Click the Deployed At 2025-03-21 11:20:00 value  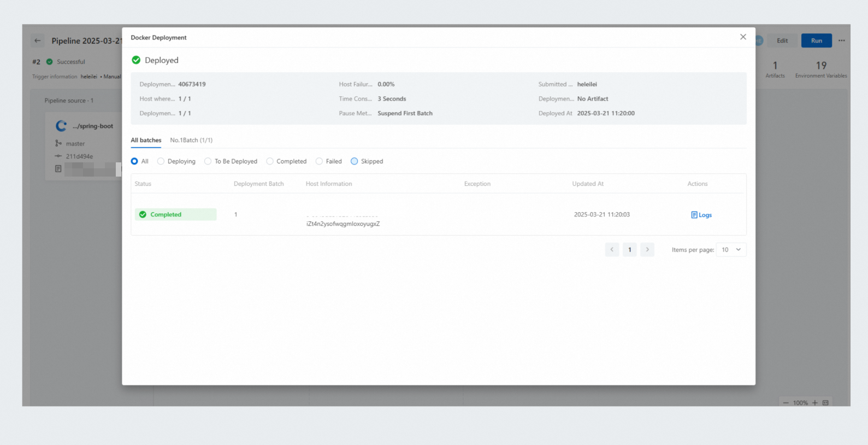pyautogui.click(x=606, y=113)
